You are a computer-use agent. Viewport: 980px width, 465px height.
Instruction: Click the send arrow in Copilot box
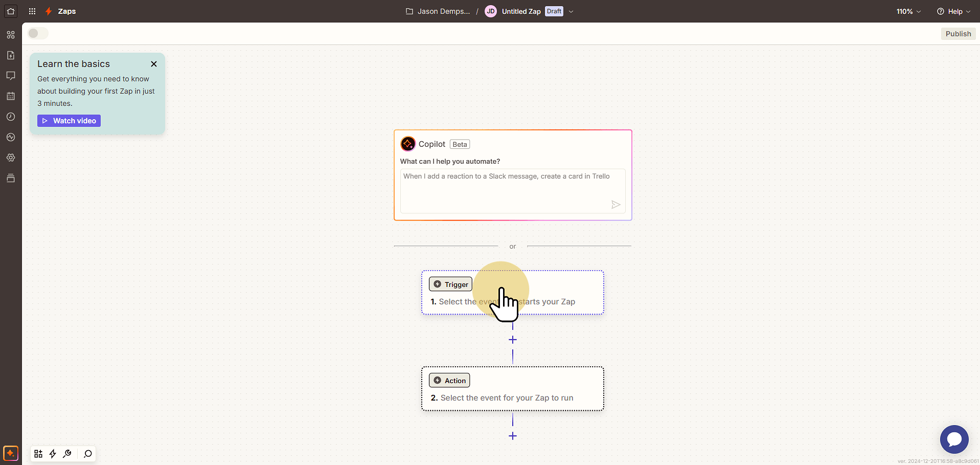tap(616, 205)
